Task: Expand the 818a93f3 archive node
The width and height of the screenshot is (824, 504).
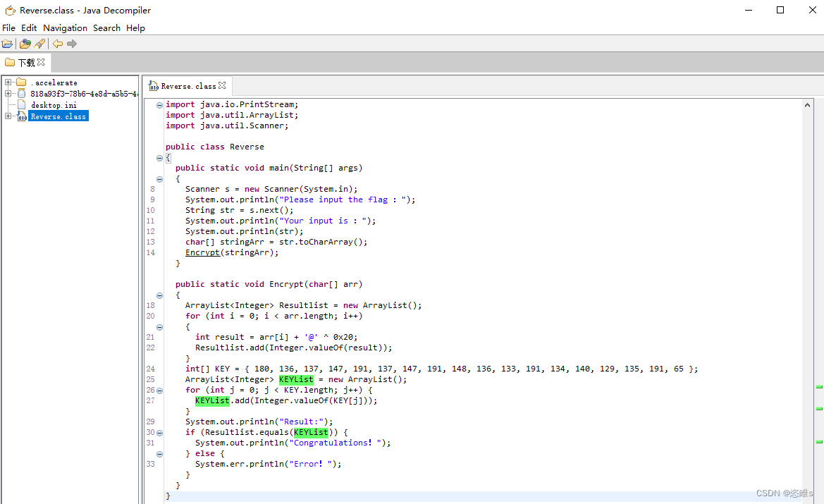Action: pyautogui.click(x=7, y=93)
